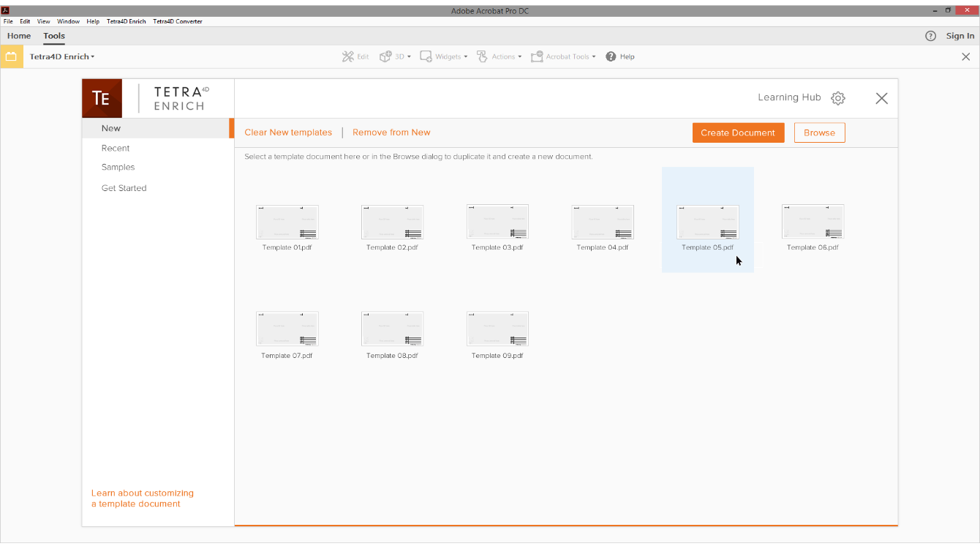
Task: Click the 3D cube icon in toolbar
Action: [x=385, y=56]
